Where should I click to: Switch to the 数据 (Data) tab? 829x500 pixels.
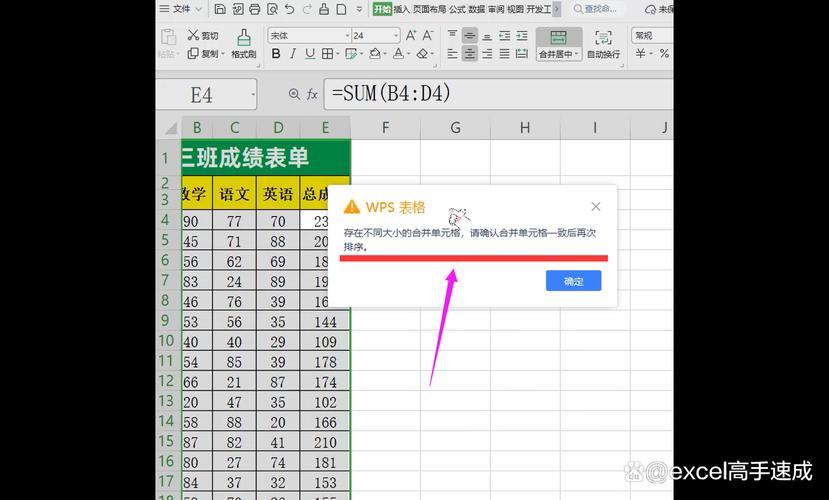point(476,9)
